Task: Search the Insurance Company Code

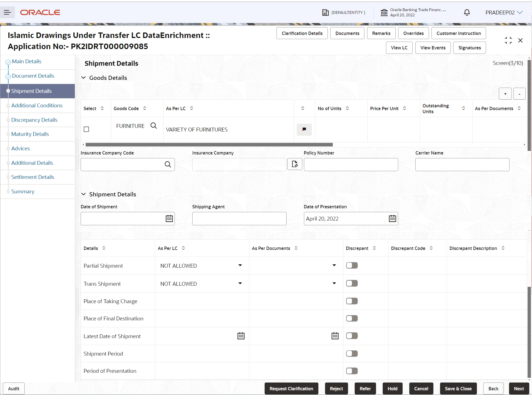Action: 168,164
